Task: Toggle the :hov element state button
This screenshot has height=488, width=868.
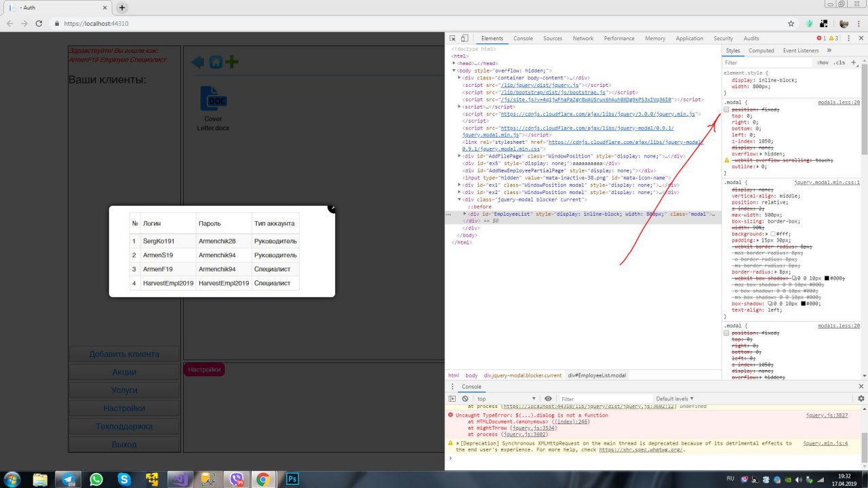Action: coord(822,62)
